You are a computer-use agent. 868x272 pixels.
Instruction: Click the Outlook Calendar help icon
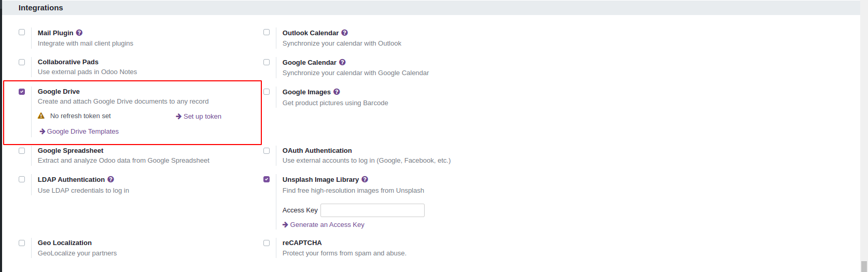pyautogui.click(x=344, y=33)
